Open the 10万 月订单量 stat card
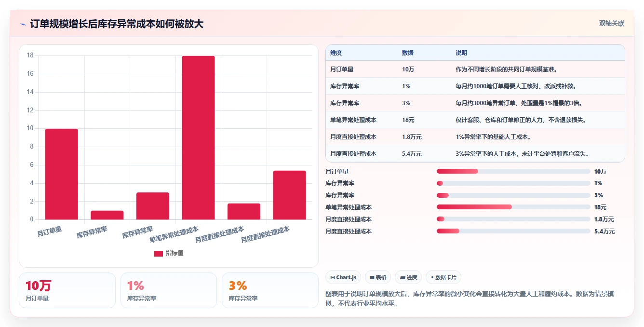 [67, 290]
